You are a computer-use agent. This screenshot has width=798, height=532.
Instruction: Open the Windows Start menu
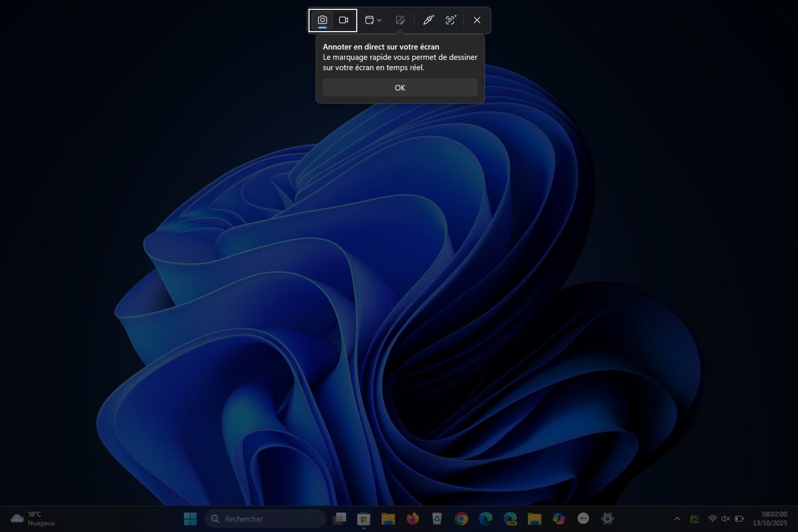pyautogui.click(x=190, y=519)
